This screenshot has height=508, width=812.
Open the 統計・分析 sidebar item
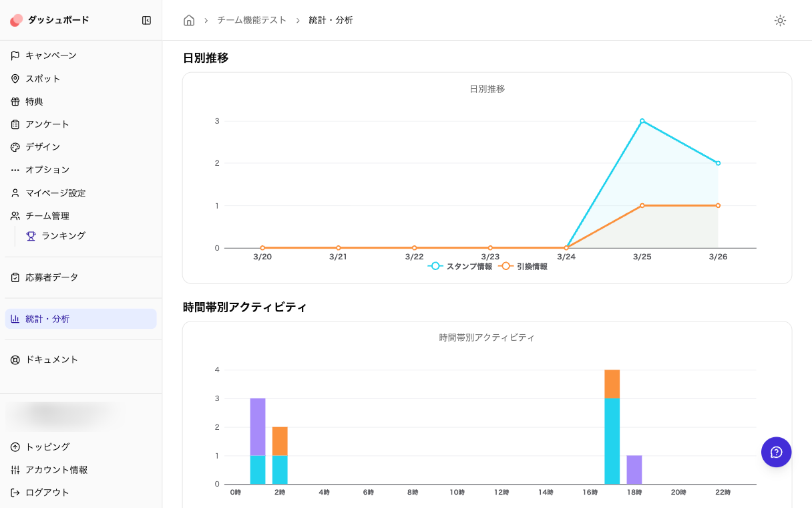point(80,319)
